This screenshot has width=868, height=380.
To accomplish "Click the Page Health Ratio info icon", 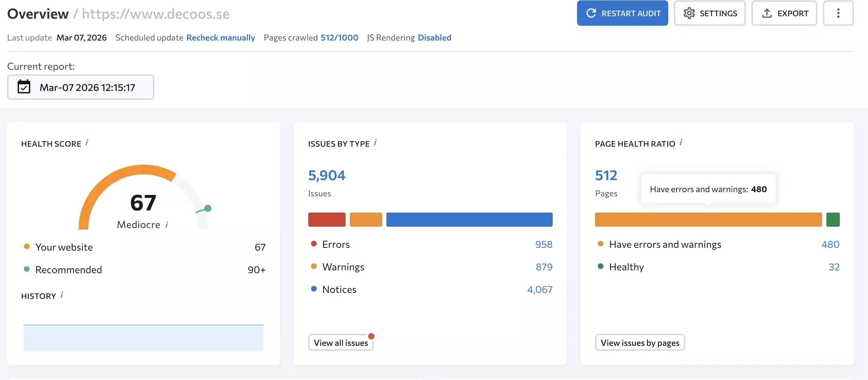I will click(x=681, y=143).
